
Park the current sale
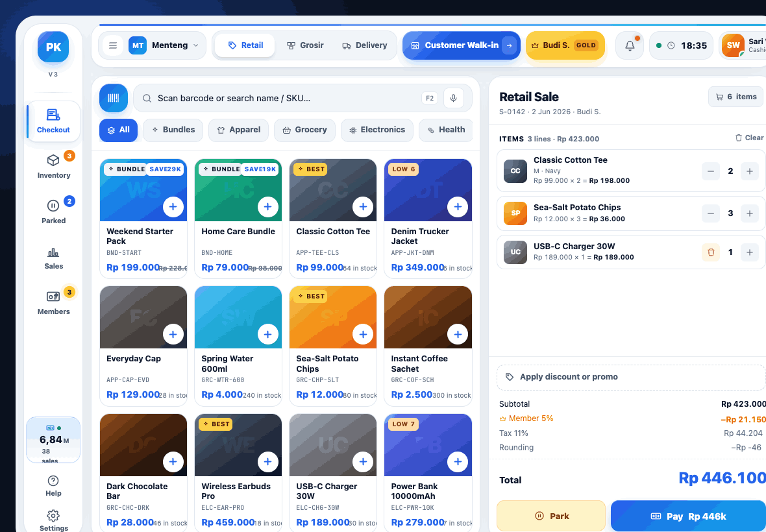pyautogui.click(x=551, y=516)
